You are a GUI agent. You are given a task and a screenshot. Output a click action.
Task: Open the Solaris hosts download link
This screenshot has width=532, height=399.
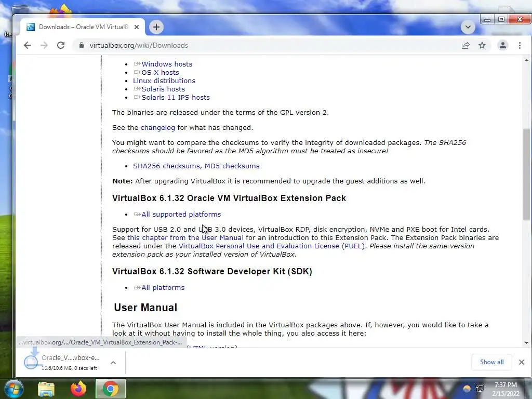pos(163,89)
